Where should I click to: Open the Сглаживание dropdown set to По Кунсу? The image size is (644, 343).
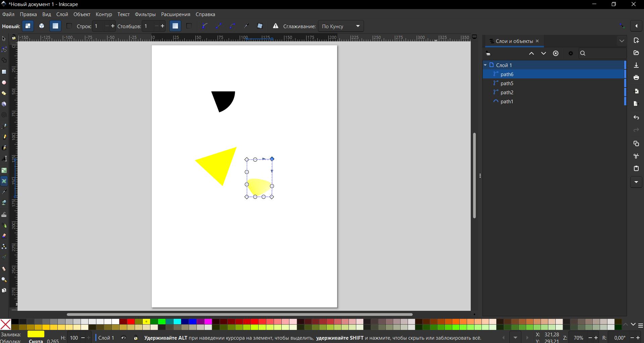point(341,26)
